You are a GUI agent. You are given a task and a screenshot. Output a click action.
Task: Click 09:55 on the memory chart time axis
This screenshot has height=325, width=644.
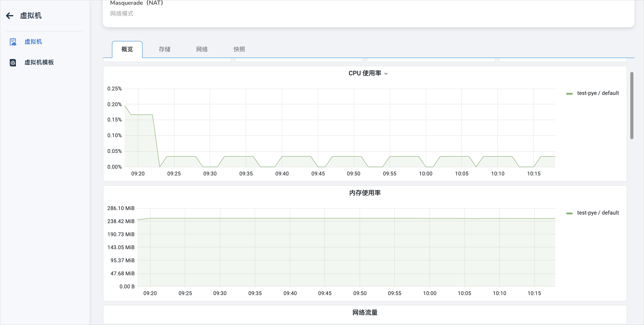[395, 293]
